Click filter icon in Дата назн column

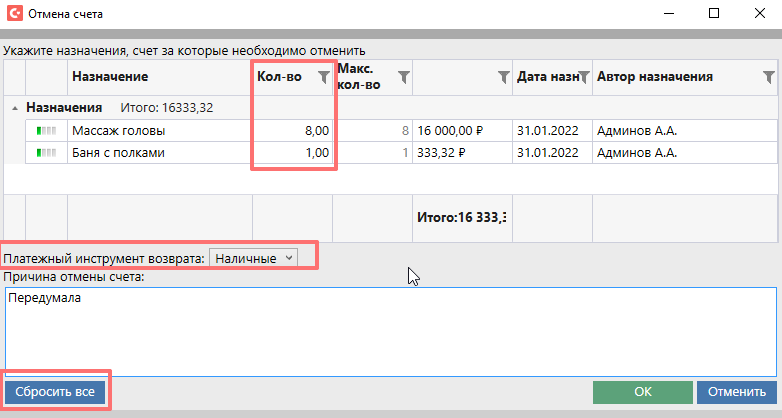pos(583,77)
